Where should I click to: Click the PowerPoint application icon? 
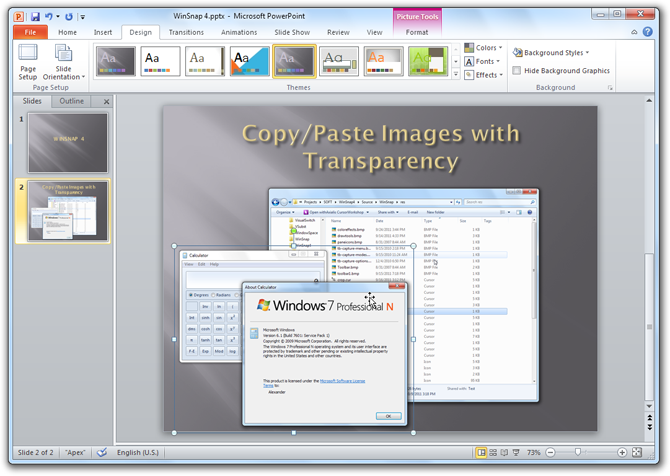(19, 17)
